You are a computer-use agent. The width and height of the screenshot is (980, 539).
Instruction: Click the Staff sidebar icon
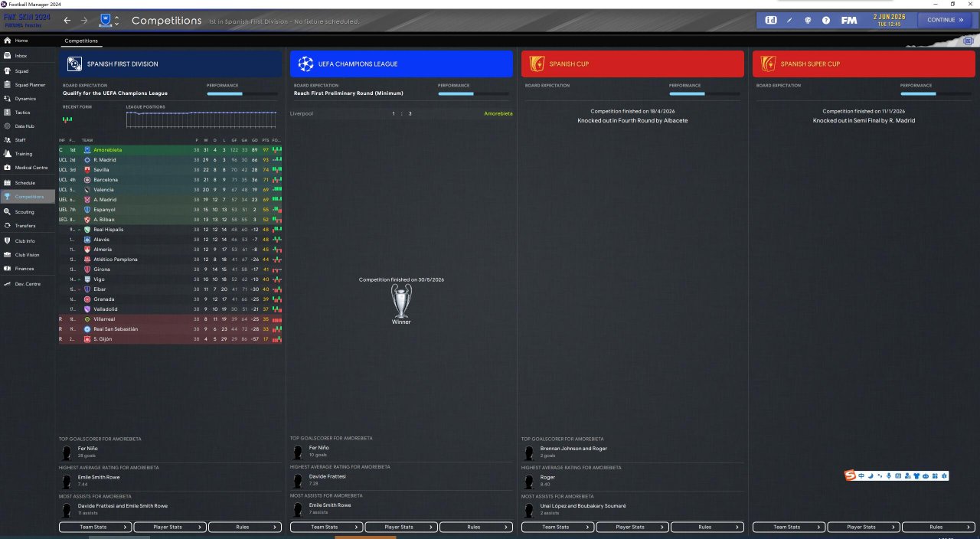[x=8, y=140]
